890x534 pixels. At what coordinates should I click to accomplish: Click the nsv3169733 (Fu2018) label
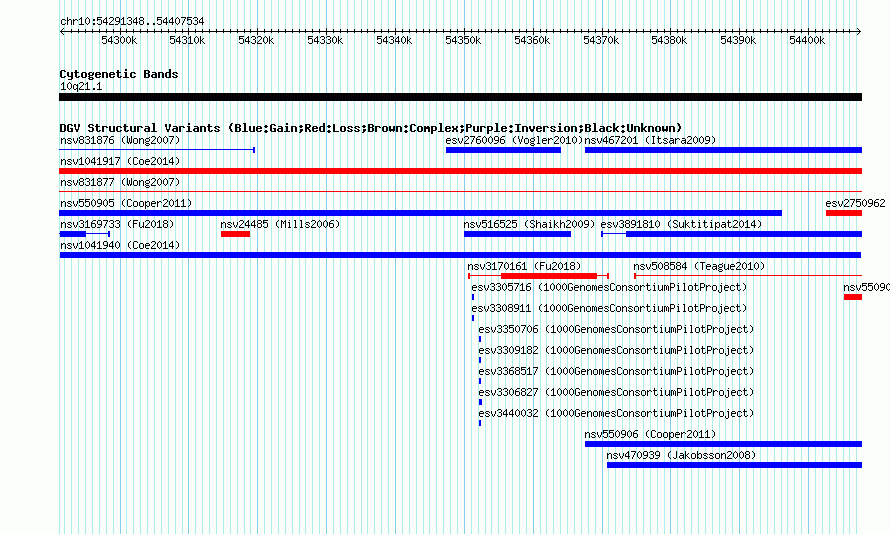117,224
